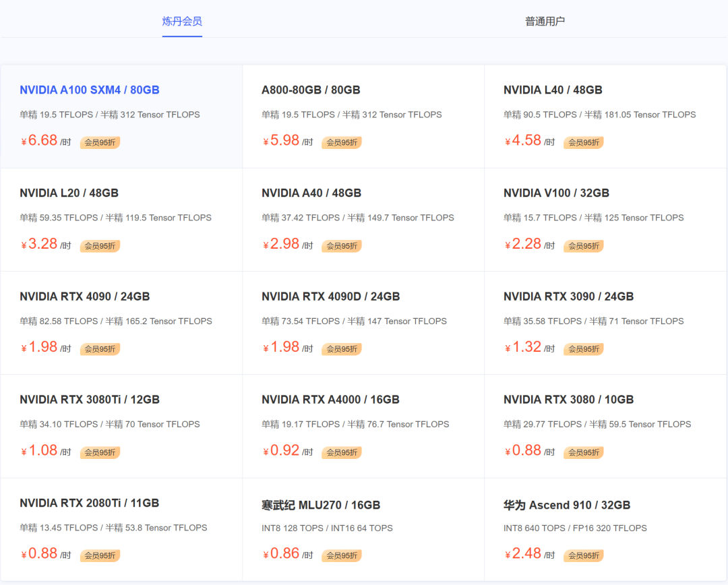Choose the NVIDIA L40 / 48GB card
Viewport: 728px width, 585px height.
click(605, 117)
